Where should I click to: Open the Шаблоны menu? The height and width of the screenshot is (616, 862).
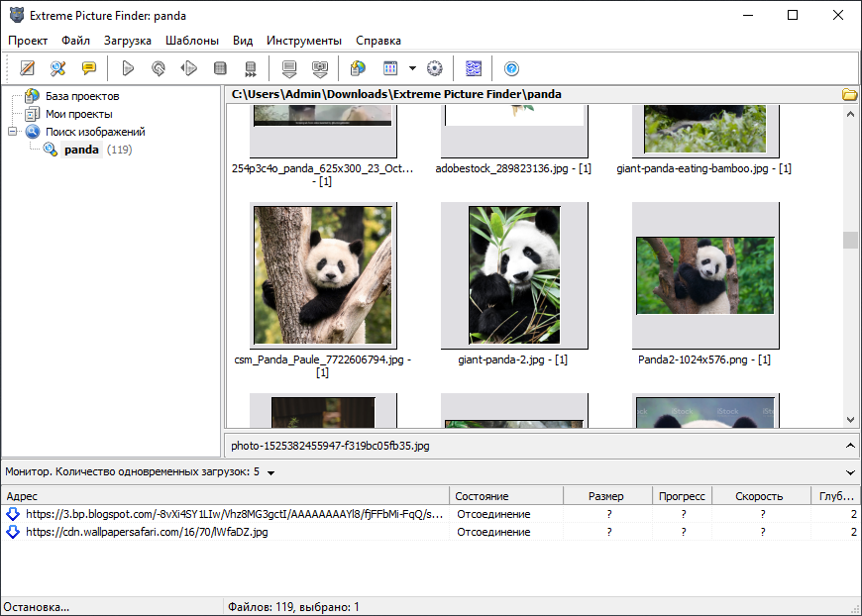coord(191,41)
